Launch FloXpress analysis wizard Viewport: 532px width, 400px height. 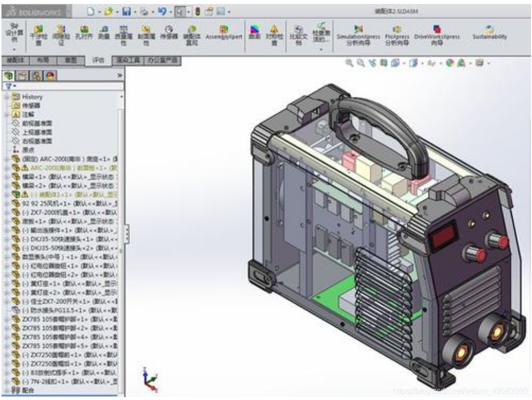point(397,35)
